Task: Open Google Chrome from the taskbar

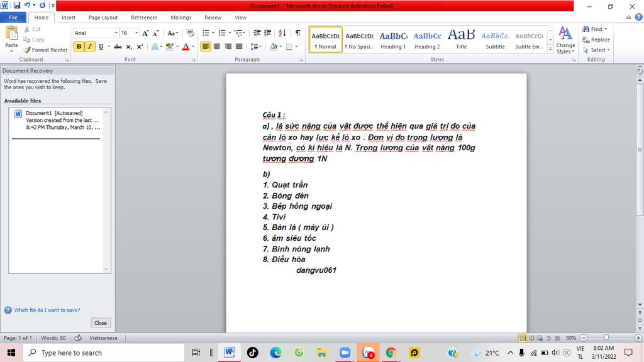Action: [391, 353]
